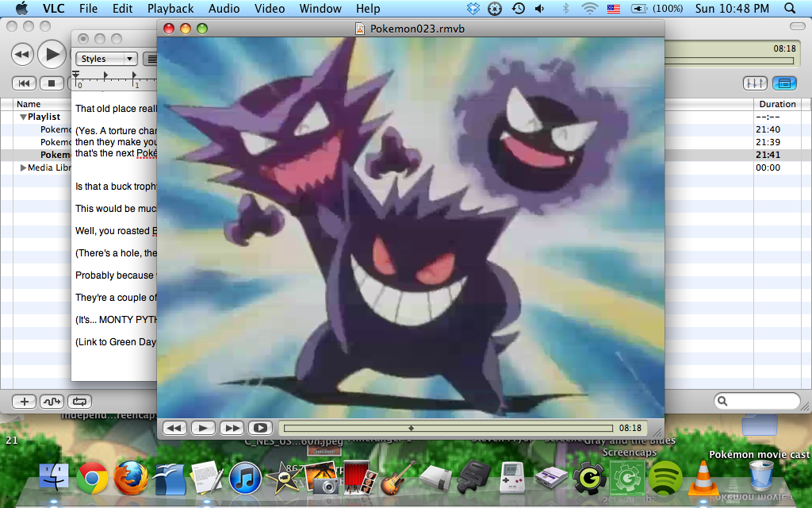Open the File menu

pos(88,8)
